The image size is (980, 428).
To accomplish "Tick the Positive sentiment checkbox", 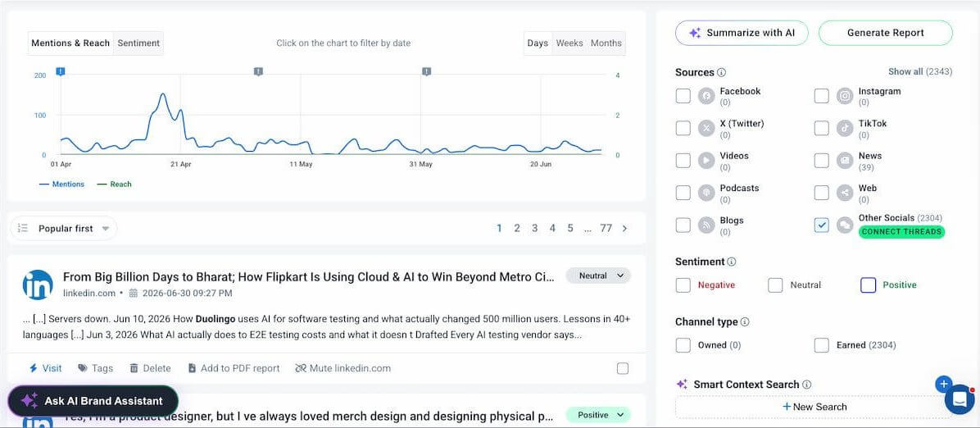I will point(868,285).
